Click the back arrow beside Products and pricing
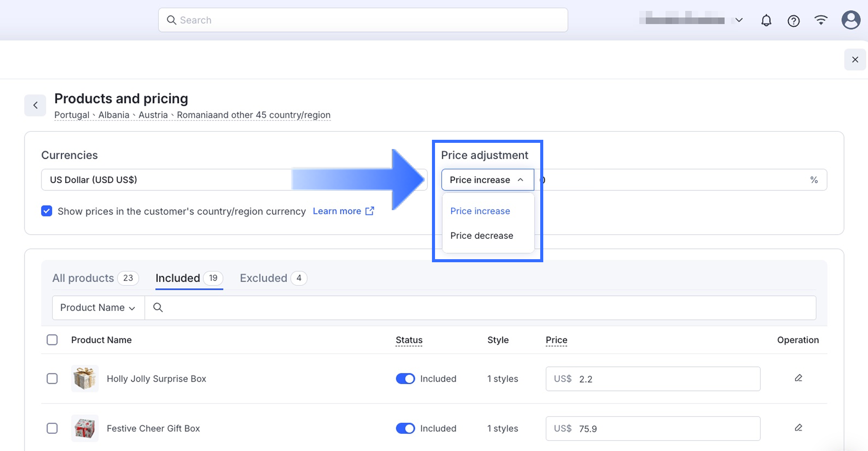Image resolution: width=868 pixels, height=451 pixels. [x=35, y=105]
